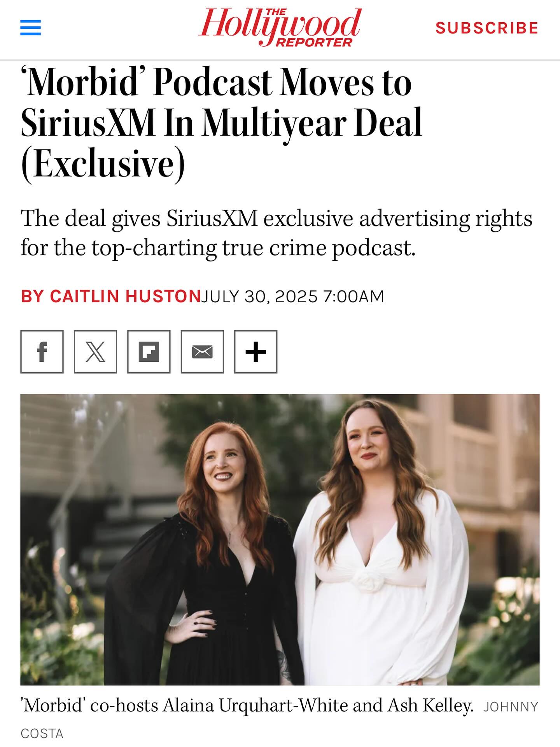Share article via email

202,352
